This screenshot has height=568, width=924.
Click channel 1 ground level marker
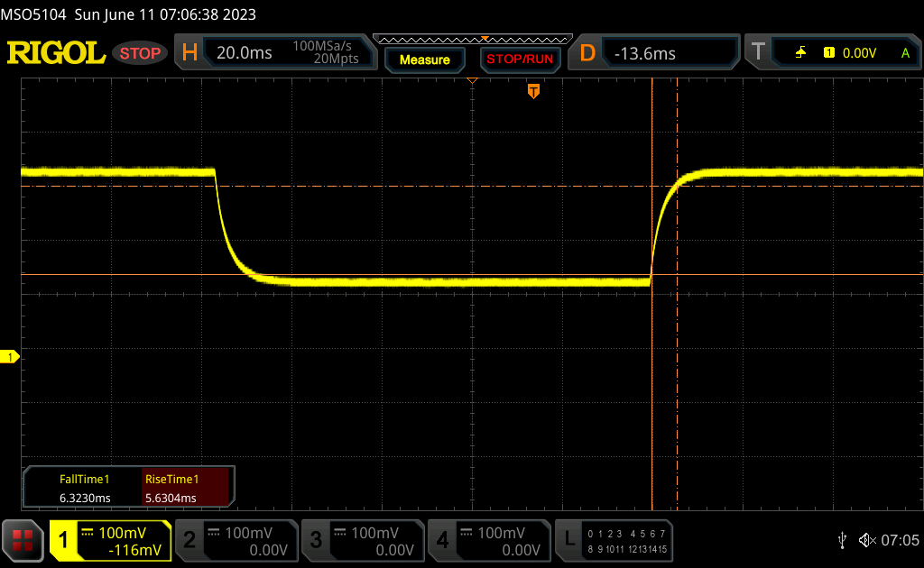click(9, 357)
